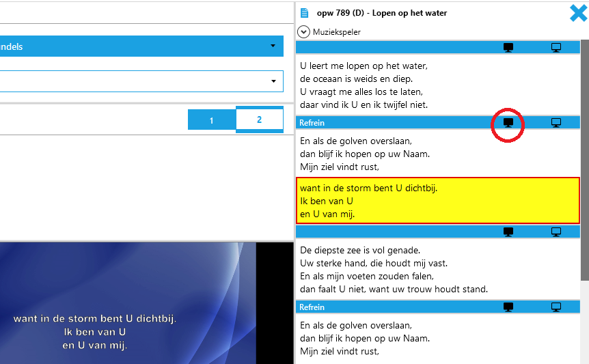Open the white empty dropdown below the blue one

tap(141, 81)
